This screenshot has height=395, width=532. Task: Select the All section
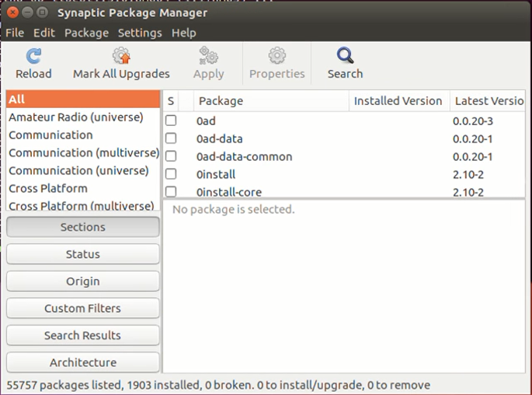[x=83, y=100]
